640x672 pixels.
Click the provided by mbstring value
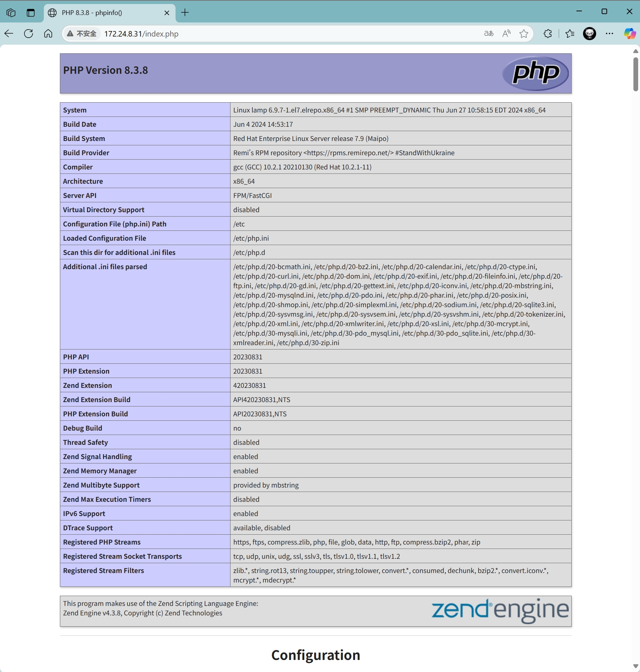tap(266, 485)
